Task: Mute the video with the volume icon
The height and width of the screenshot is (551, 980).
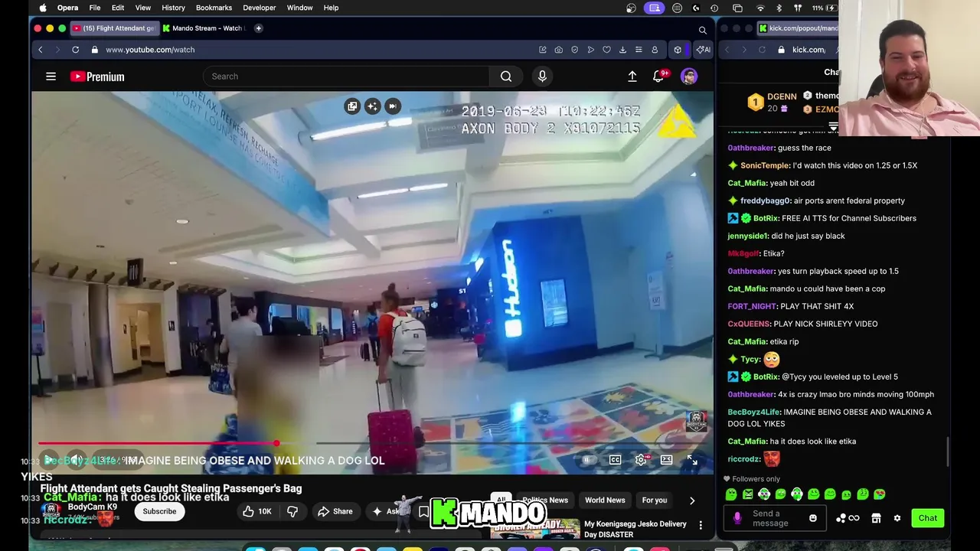Action: [75, 460]
